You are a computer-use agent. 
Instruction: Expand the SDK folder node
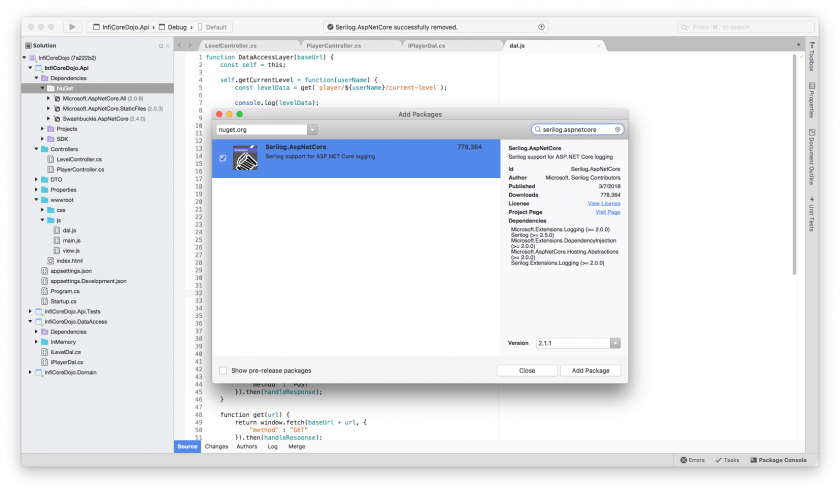[42, 139]
